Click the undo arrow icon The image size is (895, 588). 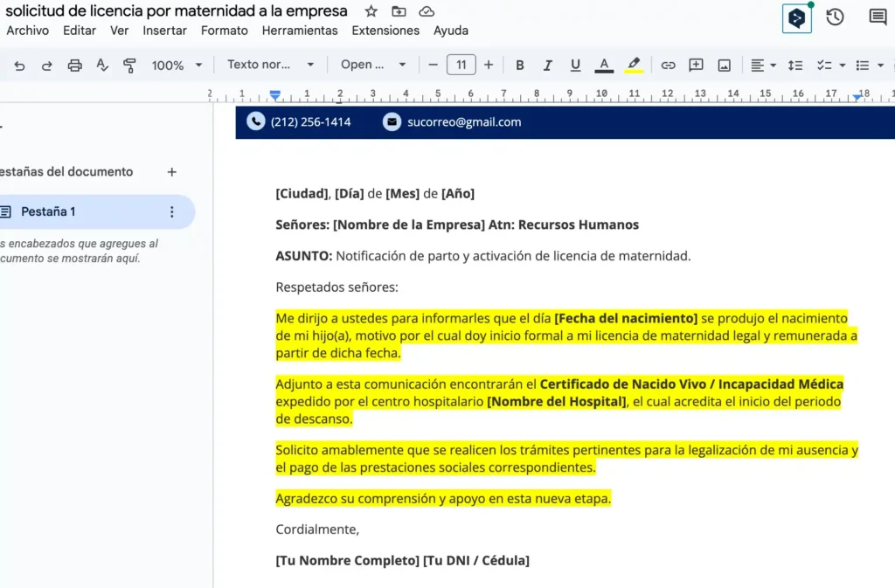19,66
